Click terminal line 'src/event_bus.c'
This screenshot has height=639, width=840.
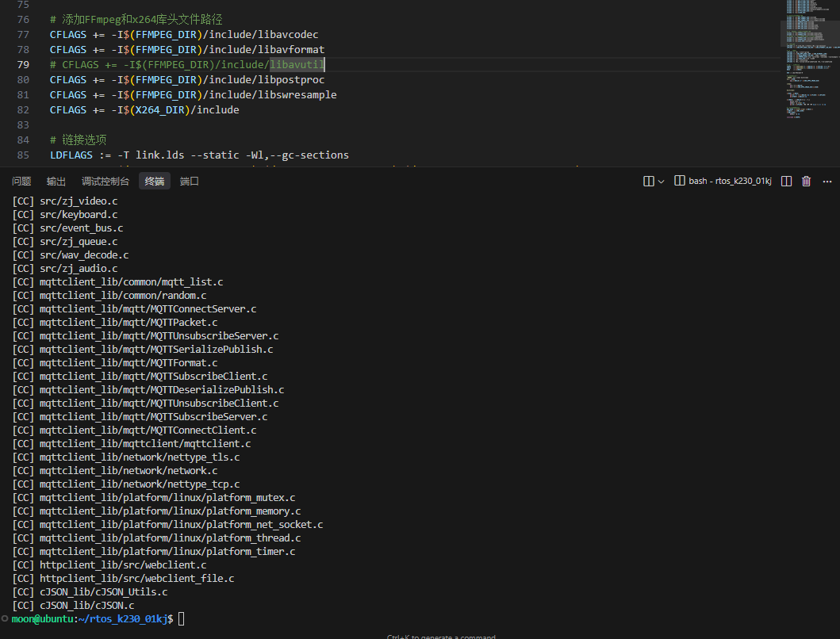[67, 228]
